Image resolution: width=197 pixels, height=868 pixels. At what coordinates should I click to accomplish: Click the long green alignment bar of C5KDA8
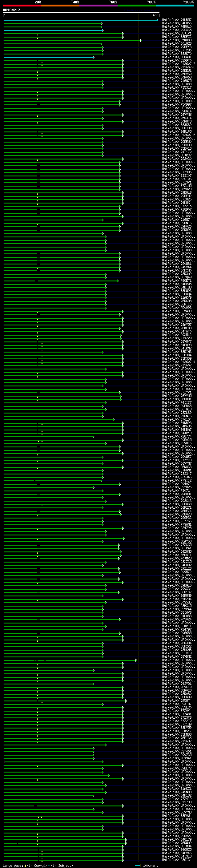click(73, 40)
